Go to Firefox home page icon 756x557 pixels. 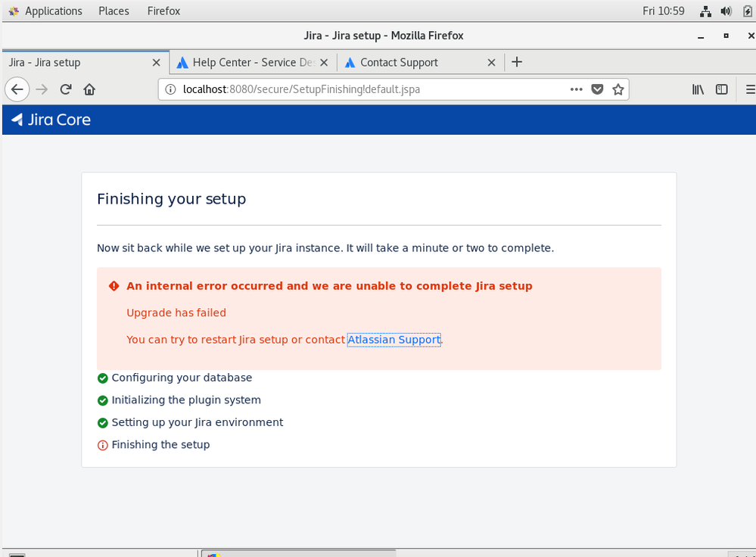pyautogui.click(x=89, y=89)
